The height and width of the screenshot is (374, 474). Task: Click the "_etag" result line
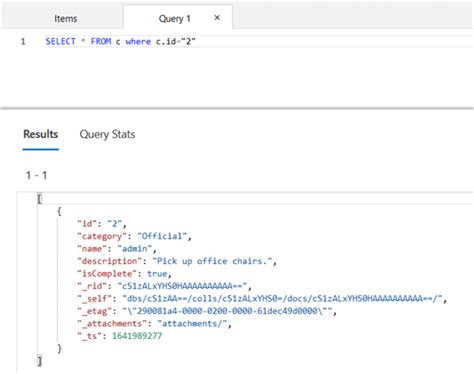click(x=207, y=311)
